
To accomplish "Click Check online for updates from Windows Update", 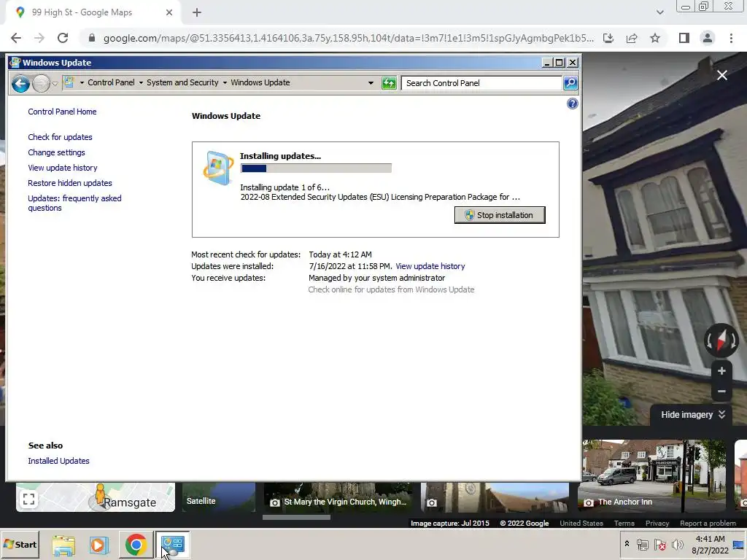I will click(x=391, y=289).
